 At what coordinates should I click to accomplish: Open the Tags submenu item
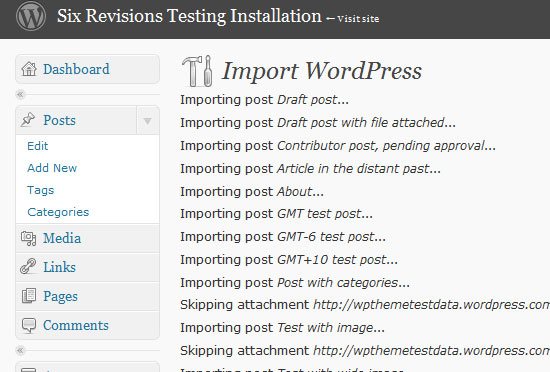(x=41, y=190)
